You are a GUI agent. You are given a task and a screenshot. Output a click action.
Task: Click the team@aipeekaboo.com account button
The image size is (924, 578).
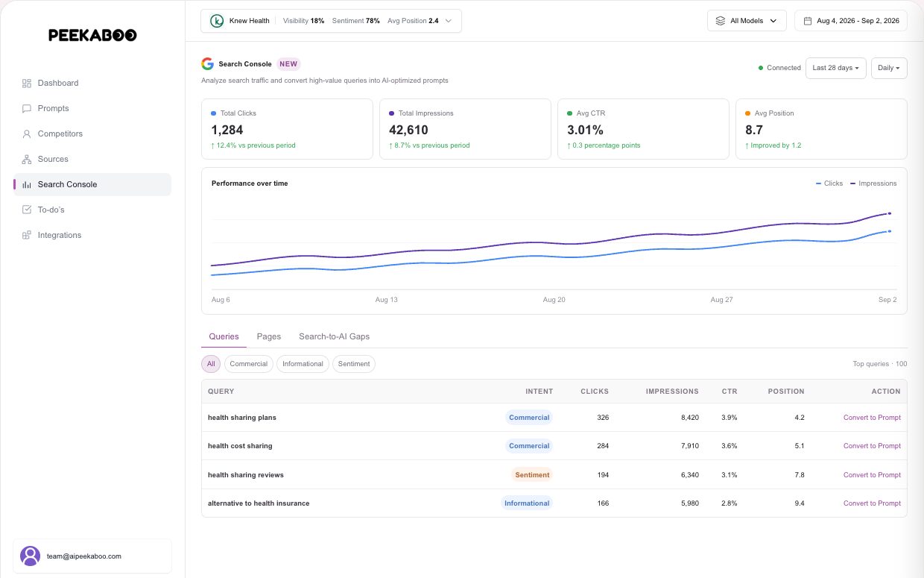(92, 556)
